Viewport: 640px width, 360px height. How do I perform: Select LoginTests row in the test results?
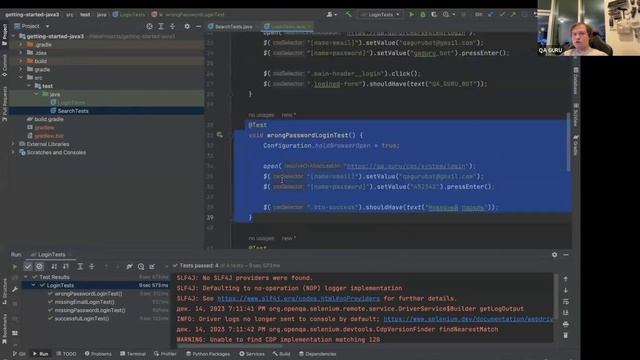click(95, 285)
